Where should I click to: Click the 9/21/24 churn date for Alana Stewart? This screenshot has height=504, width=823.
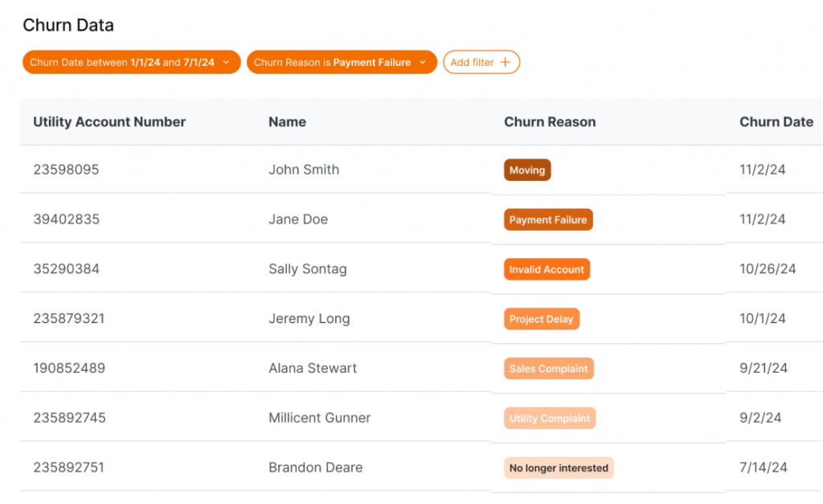(x=763, y=369)
